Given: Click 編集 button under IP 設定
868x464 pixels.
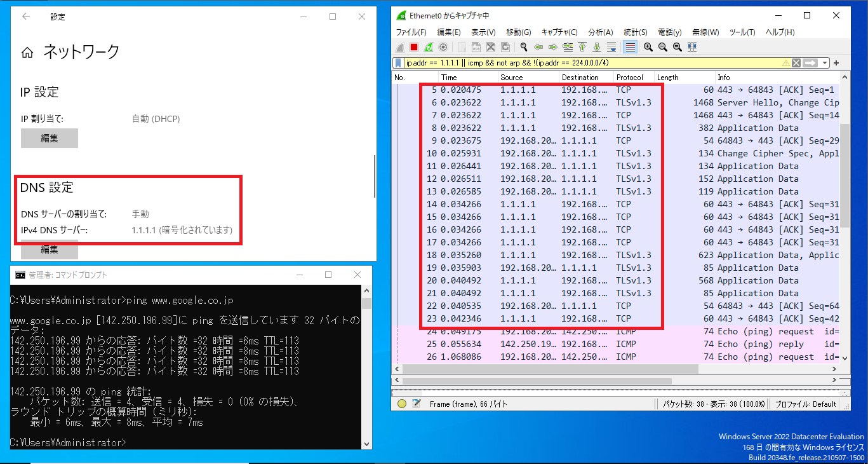Looking at the screenshot, I should click(50, 138).
